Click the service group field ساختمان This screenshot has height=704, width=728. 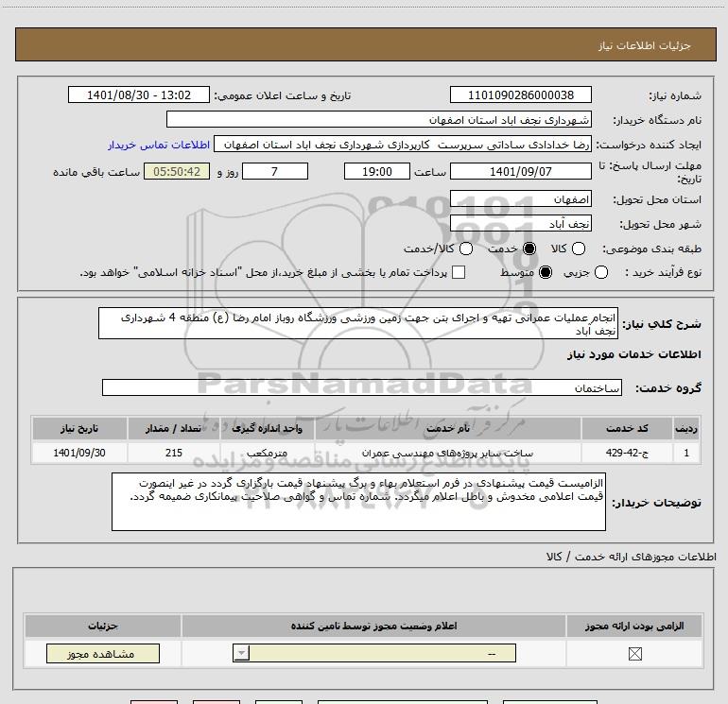(x=362, y=387)
